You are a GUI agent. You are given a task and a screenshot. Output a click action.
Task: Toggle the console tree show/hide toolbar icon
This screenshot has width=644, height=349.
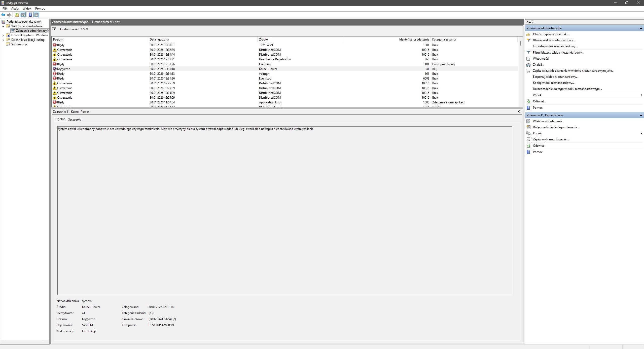(23, 15)
